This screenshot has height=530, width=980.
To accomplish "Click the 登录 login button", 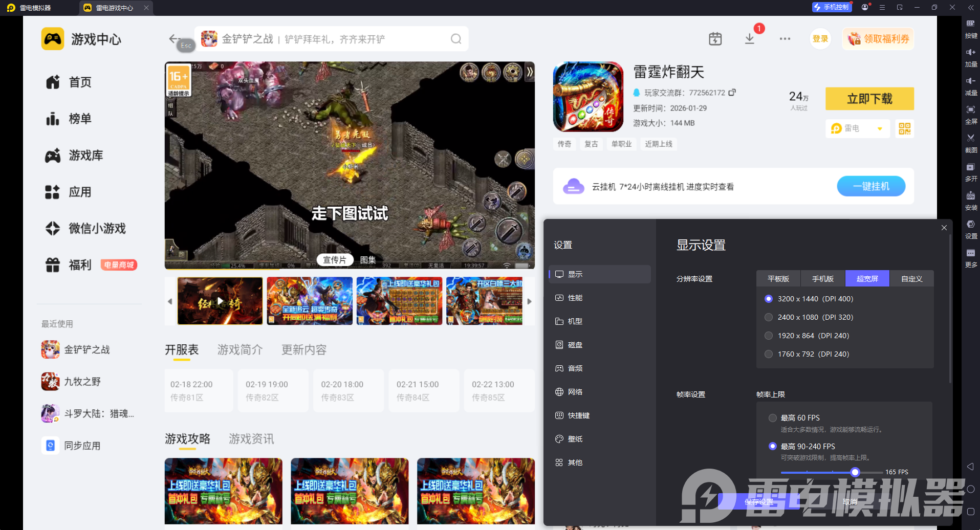I will coord(820,39).
